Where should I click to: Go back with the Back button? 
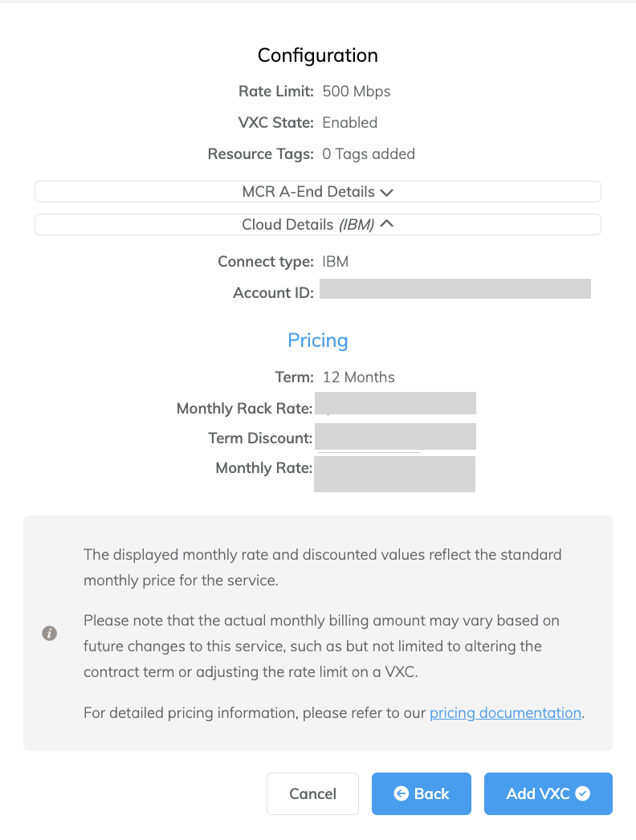[x=422, y=793]
